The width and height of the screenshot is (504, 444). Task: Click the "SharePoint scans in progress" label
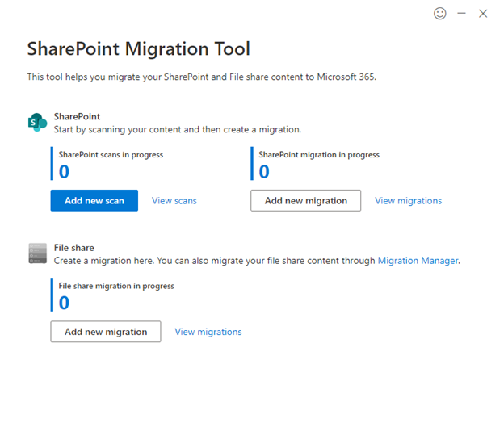(x=111, y=155)
